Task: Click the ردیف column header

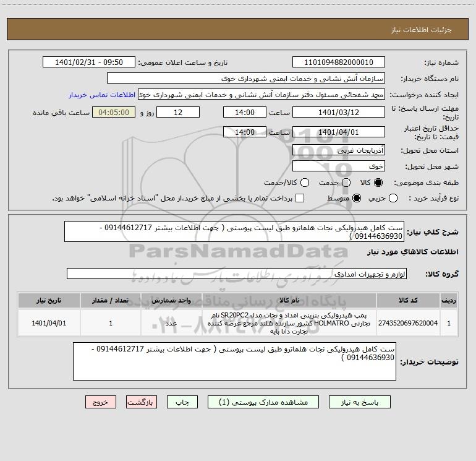Action: tap(449, 300)
